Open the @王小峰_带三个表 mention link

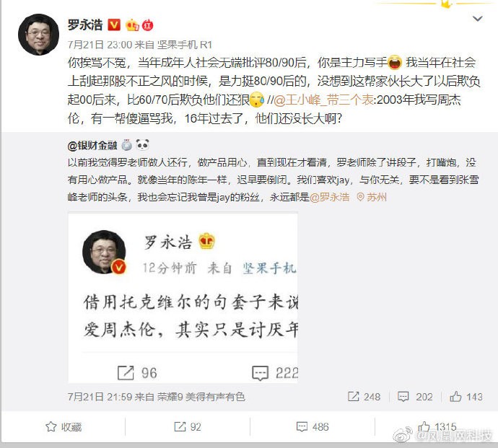tap(324, 100)
